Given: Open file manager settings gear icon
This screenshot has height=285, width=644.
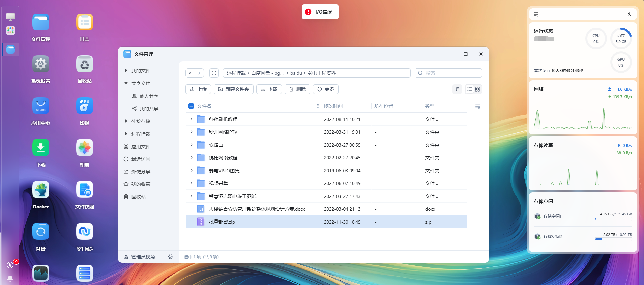Looking at the screenshot, I should (171, 257).
